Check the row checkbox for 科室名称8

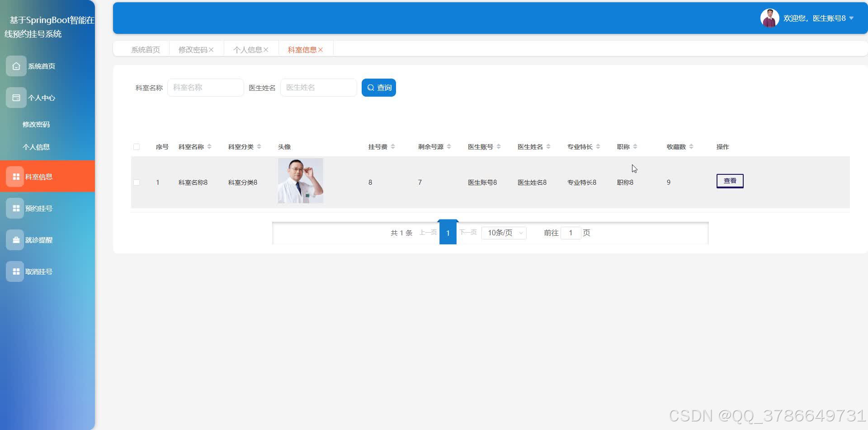(137, 182)
